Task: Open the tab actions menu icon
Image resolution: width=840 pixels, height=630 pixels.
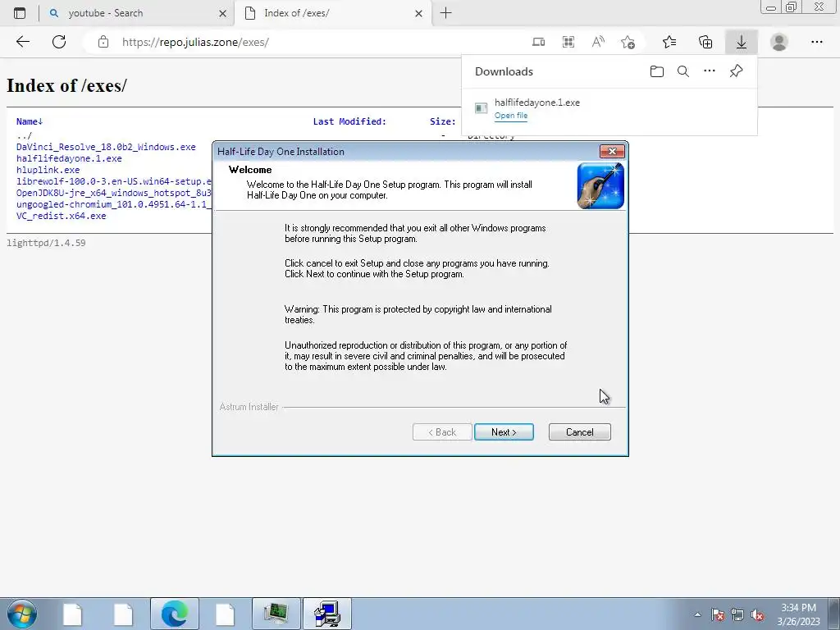Action: pos(20,13)
